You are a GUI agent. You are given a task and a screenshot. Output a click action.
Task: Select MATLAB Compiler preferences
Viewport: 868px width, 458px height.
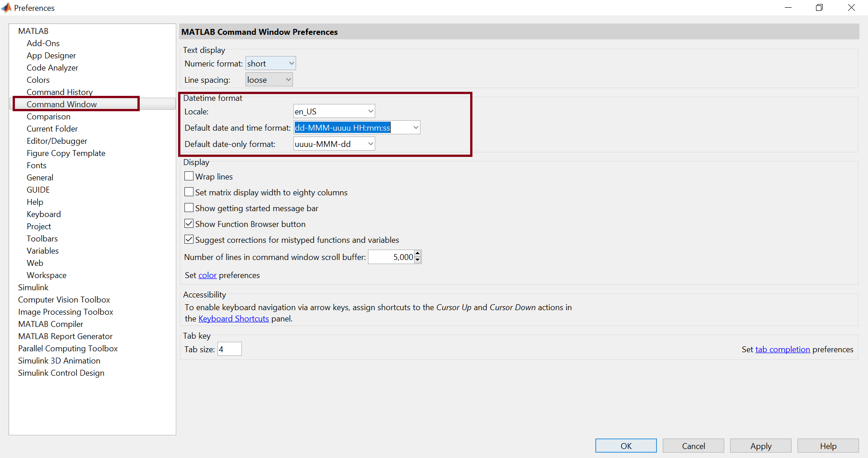tap(51, 324)
